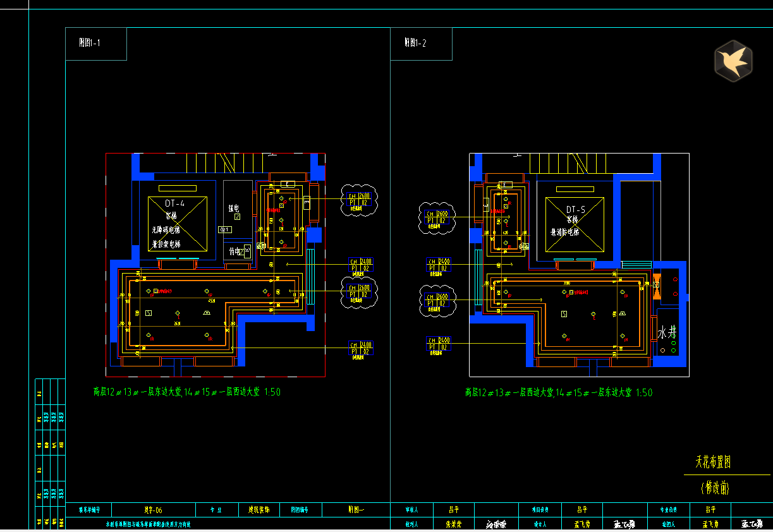Select the '建筑装饰' title block cell
773x532 pixels.
click(258, 509)
